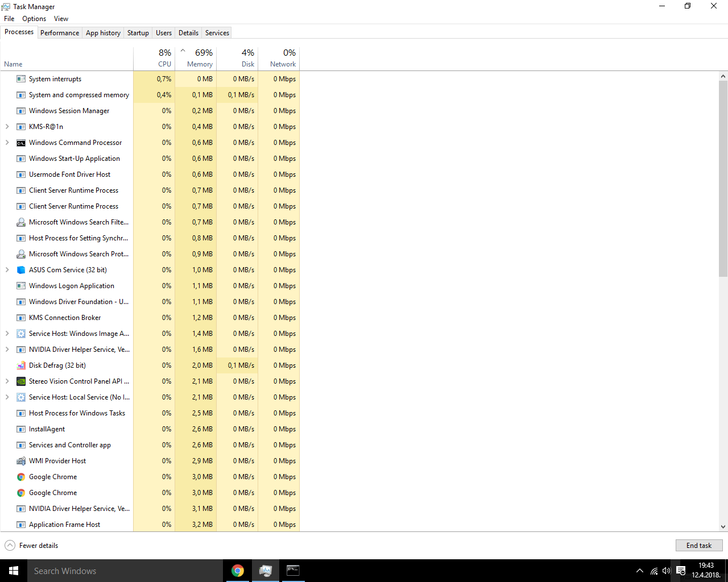Open the Action Center notification icon
Viewport: 728px width, 582px height.
click(681, 571)
